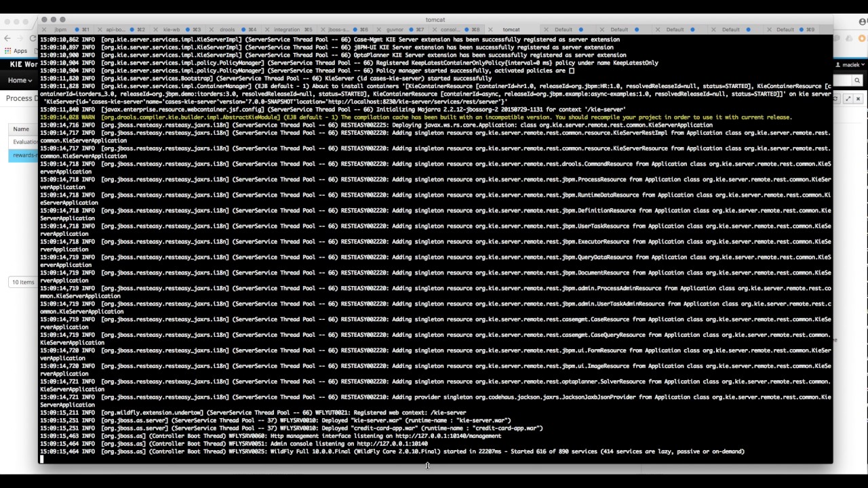Click the log line Deployed "credit-card-app.war"
The width and height of the screenshot is (868, 488).
(291, 428)
